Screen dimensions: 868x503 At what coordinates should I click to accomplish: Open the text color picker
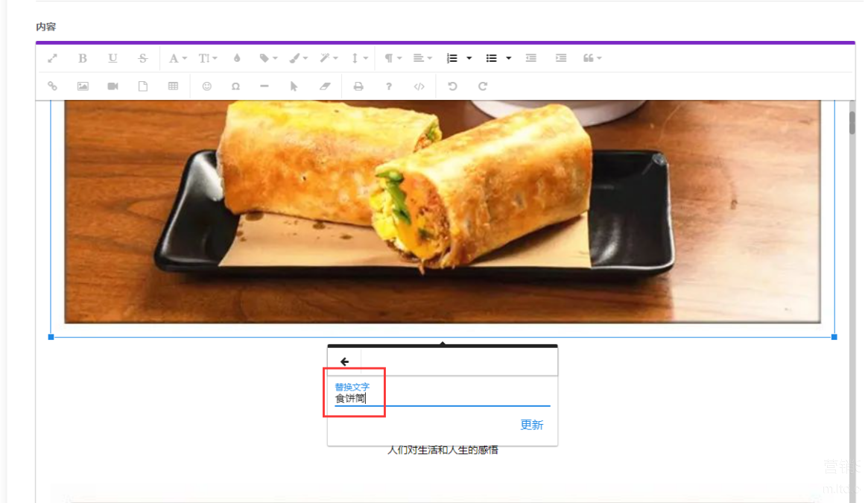tap(237, 58)
